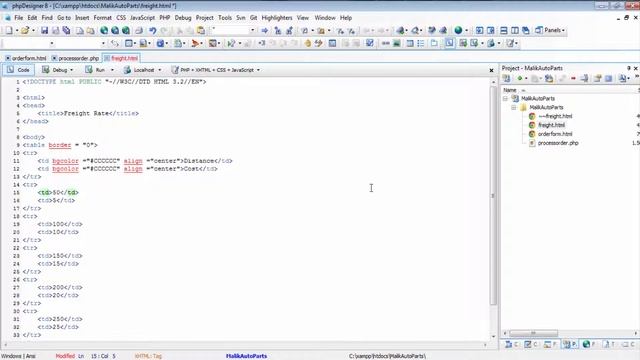Save the current file with floppy icon

click(x=44, y=30)
